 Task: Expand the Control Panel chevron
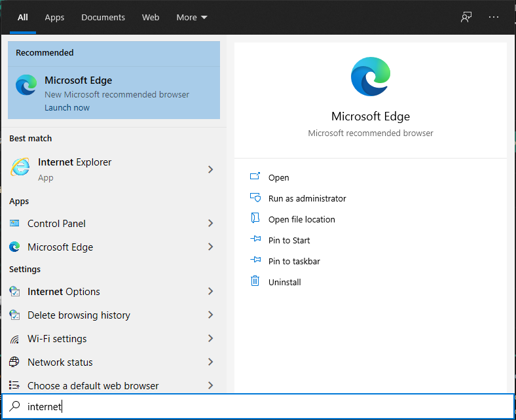pos(210,224)
